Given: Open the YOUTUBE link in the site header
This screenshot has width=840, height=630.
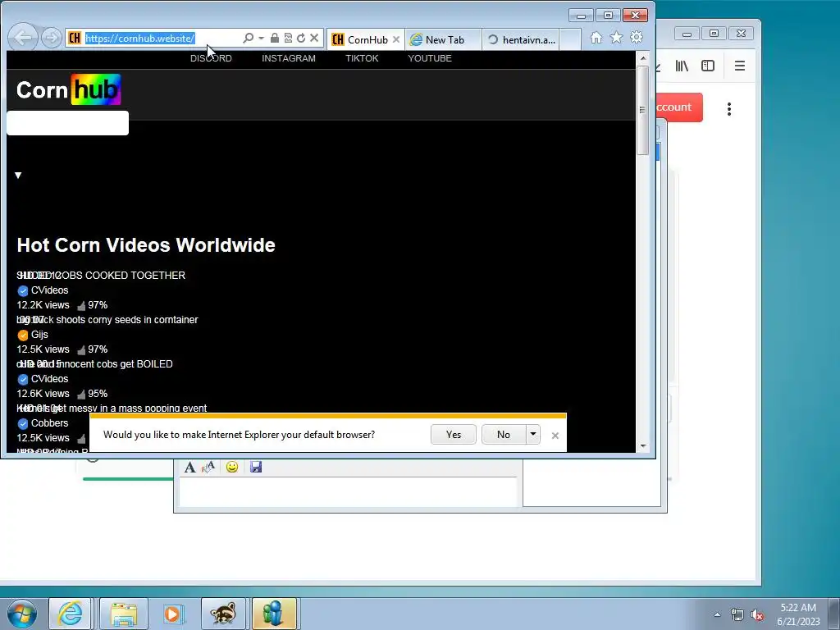Looking at the screenshot, I should tap(430, 58).
